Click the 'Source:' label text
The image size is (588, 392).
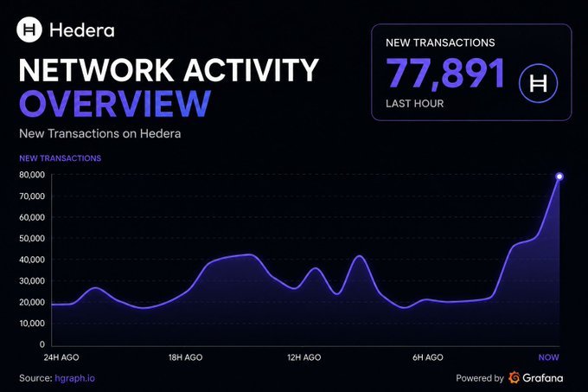(x=35, y=378)
